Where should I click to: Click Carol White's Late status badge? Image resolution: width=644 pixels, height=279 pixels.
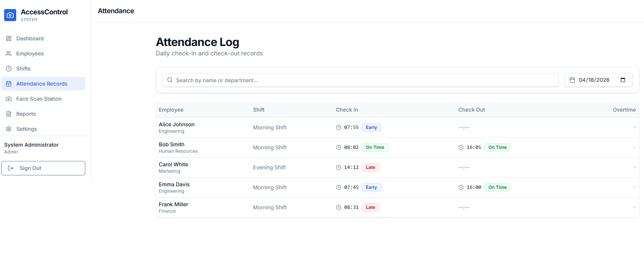pyautogui.click(x=370, y=167)
